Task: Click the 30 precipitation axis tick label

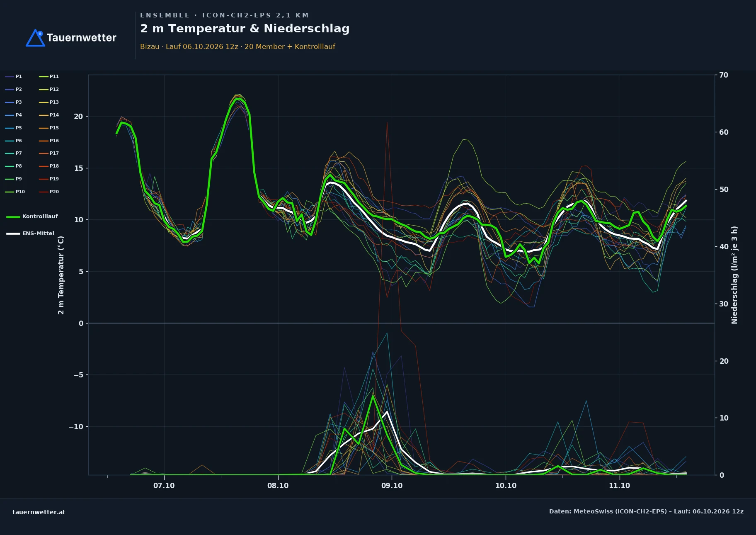Action: 724,304
